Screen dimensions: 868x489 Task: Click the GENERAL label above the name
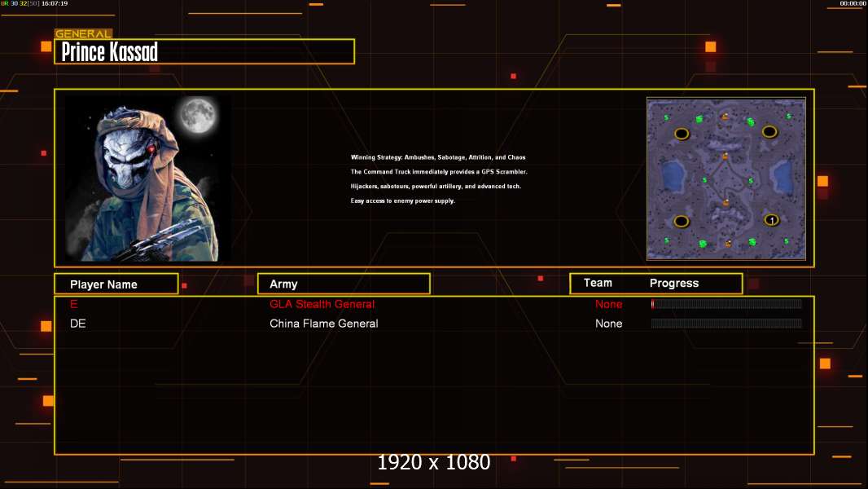point(83,33)
